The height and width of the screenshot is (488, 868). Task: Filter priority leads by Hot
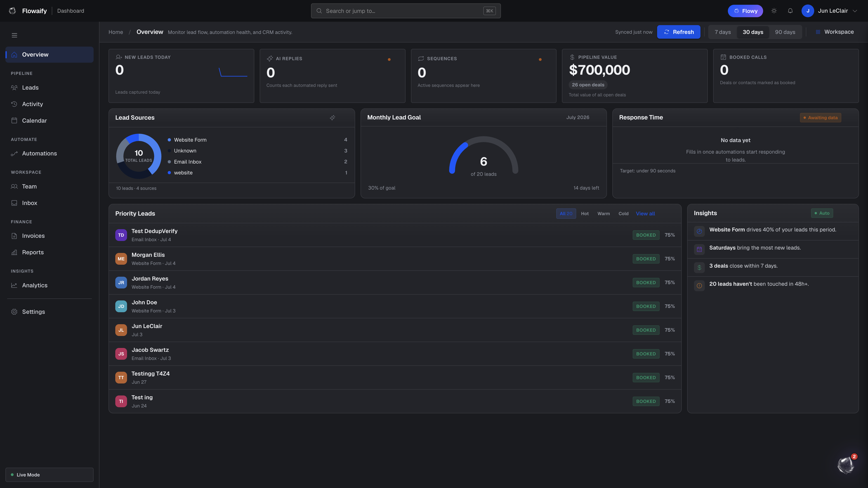(x=585, y=214)
